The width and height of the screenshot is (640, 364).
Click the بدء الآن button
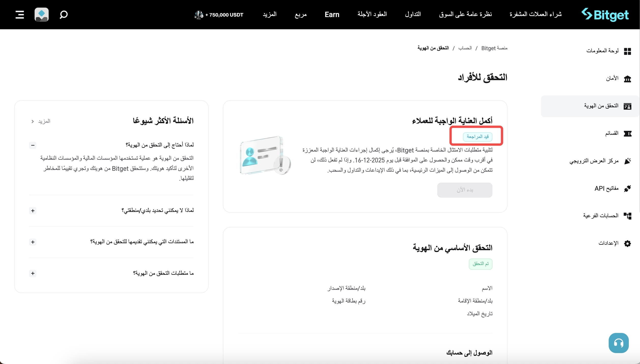464,190
